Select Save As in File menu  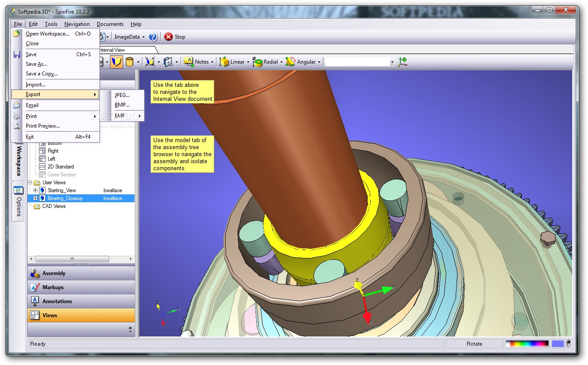click(56, 64)
